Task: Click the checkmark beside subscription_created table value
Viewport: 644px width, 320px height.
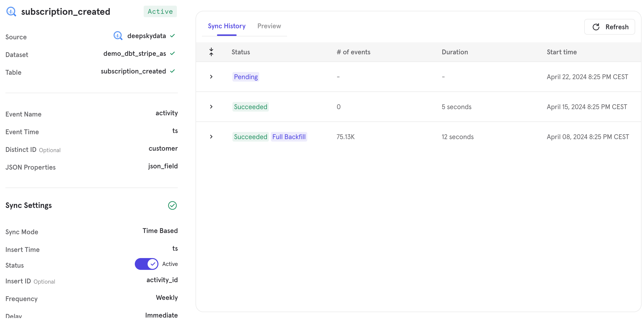Action: pos(172,71)
